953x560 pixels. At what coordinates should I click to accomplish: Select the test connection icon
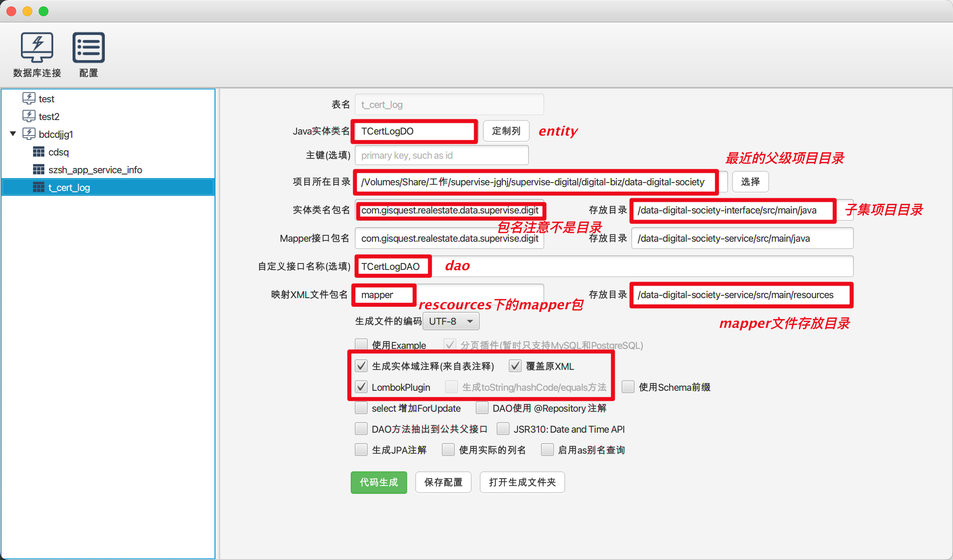(x=29, y=98)
